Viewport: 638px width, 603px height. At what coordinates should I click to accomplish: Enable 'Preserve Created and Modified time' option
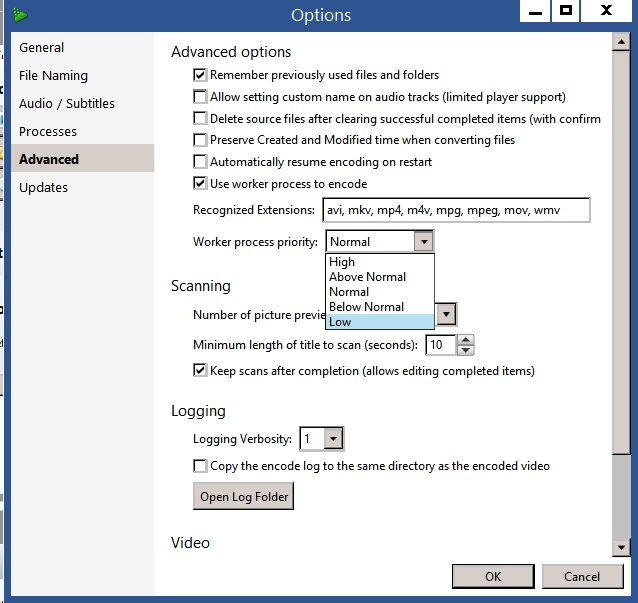(200, 140)
